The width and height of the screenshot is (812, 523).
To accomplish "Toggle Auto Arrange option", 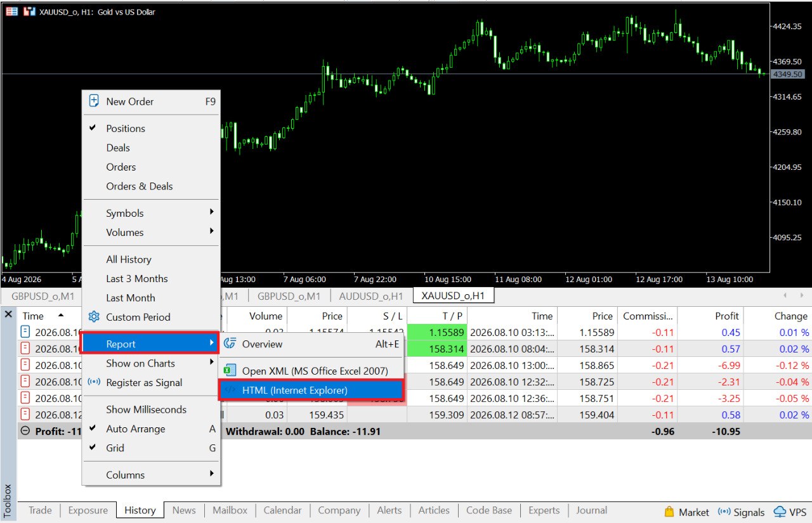I will pos(151,429).
